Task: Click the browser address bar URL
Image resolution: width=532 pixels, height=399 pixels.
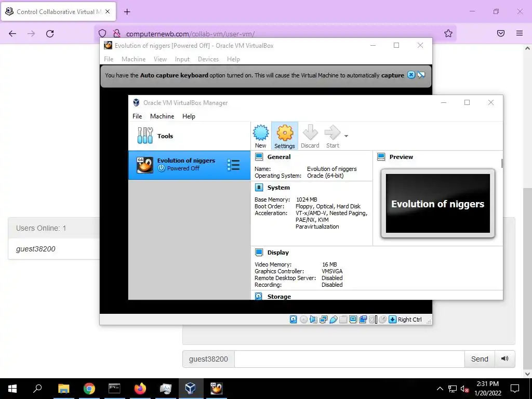Action: (x=190, y=34)
